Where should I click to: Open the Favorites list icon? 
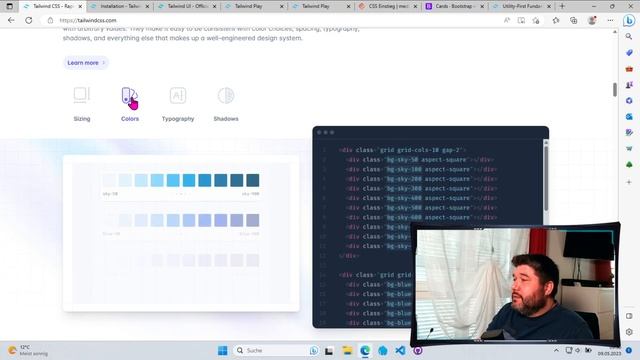556,20
